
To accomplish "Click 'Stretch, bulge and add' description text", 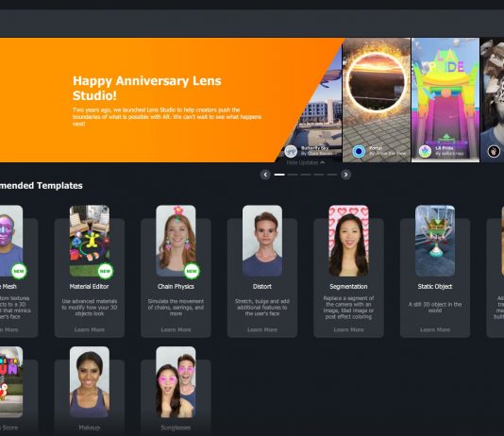I will point(262,307).
